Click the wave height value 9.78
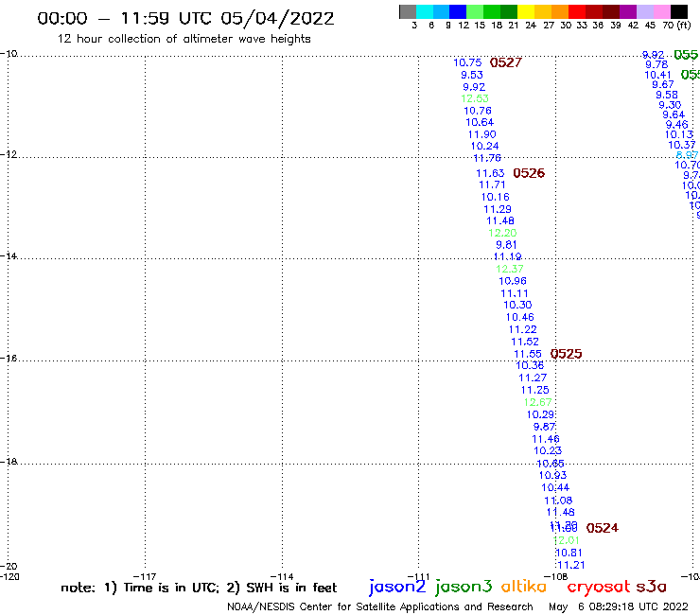This screenshot has height=615, width=700. point(657,64)
